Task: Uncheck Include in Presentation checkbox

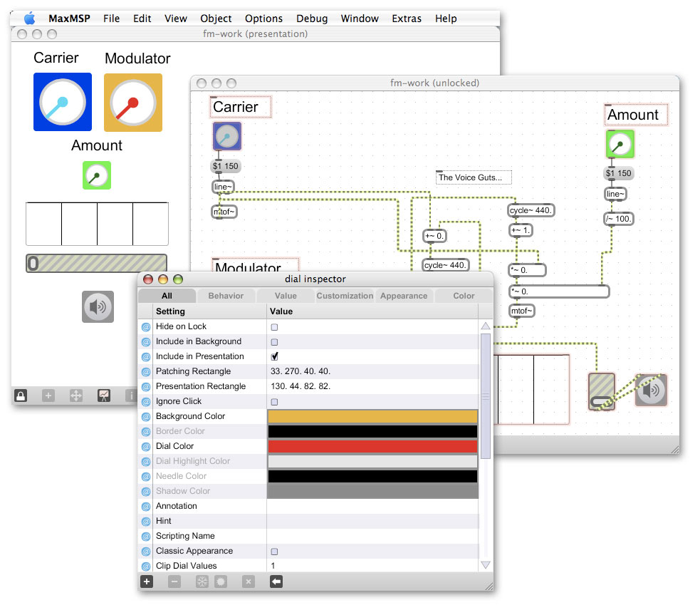Action: (275, 356)
